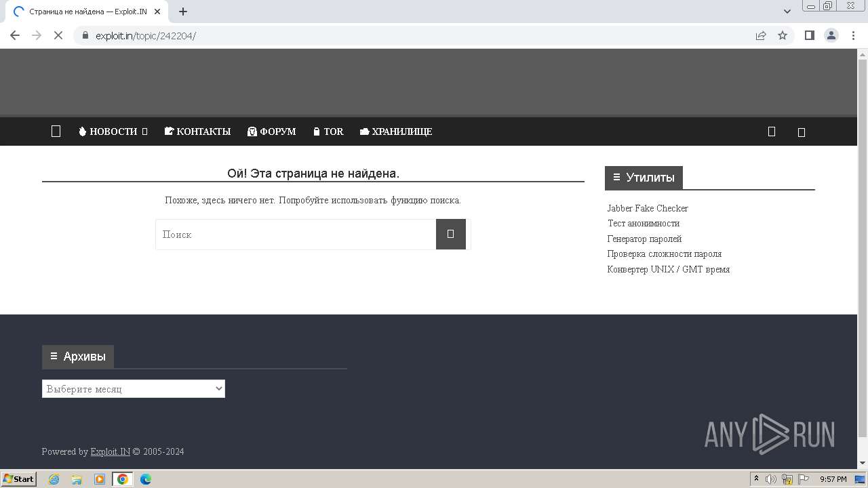Launch Internet Explorer from taskbar
868x488 pixels.
54,479
